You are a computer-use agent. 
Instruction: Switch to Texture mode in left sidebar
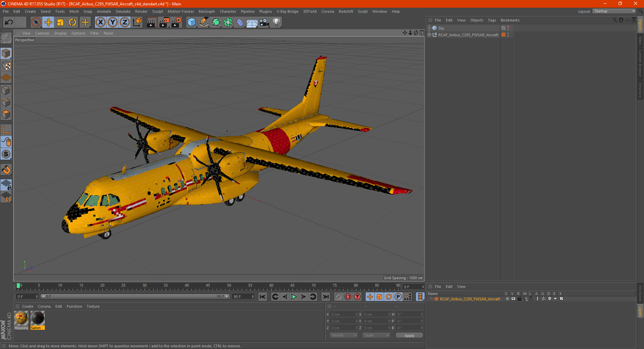(6, 66)
